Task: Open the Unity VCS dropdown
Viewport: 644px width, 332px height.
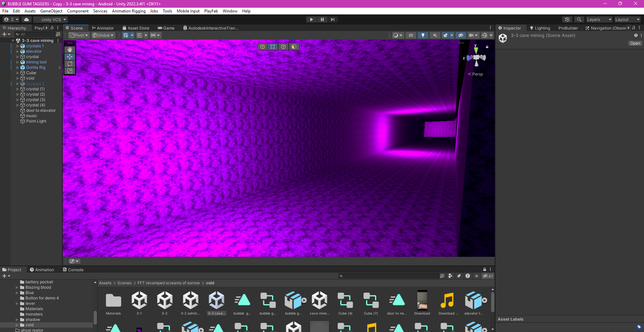Action: [51, 19]
